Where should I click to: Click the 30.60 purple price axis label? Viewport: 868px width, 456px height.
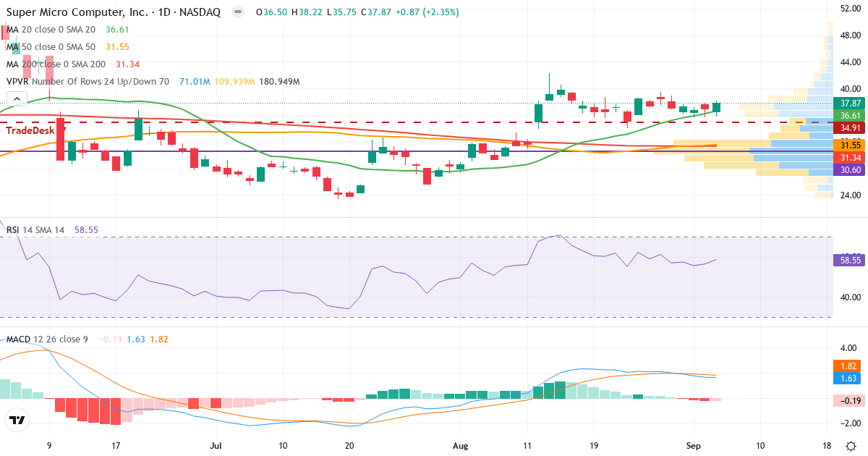coord(848,170)
